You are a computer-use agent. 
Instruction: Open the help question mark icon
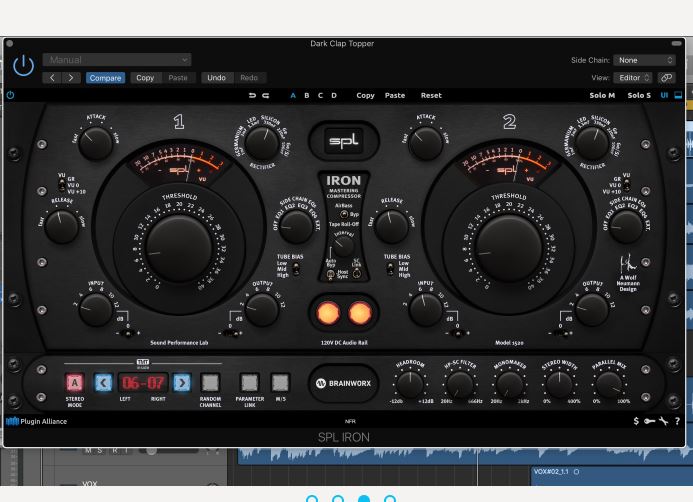677,422
